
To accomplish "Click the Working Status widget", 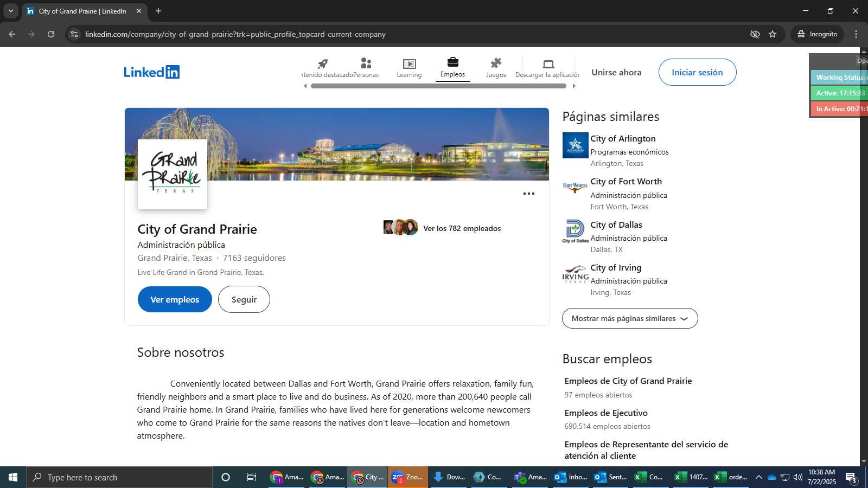I will (x=839, y=78).
